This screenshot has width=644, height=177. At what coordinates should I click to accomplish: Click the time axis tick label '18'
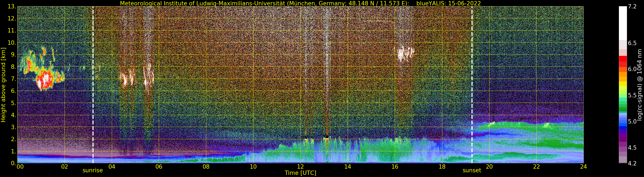coord(442,167)
